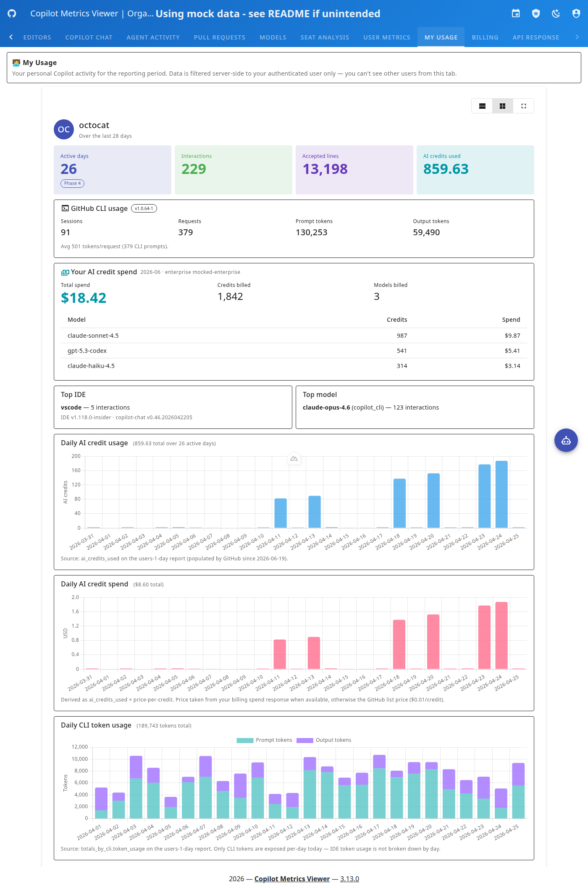This screenshot has height=888, width=588.
Task: Click the Phase 4 chip
Action: tap(73, 184)
